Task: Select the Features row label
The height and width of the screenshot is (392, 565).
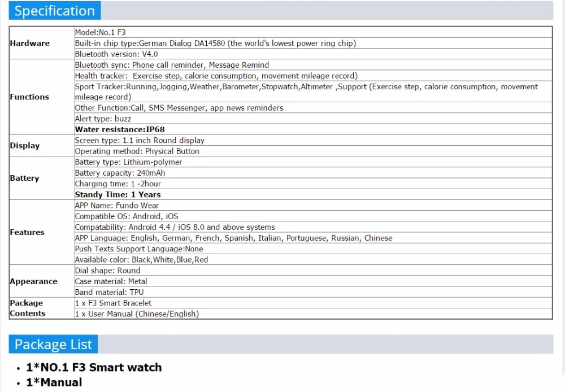Action: (27, 232)
